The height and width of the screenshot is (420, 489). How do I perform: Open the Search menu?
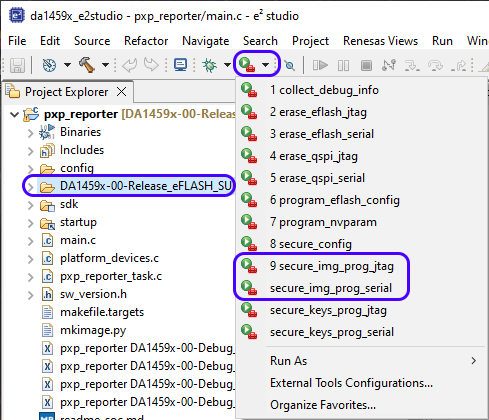(x=260, y=41)
